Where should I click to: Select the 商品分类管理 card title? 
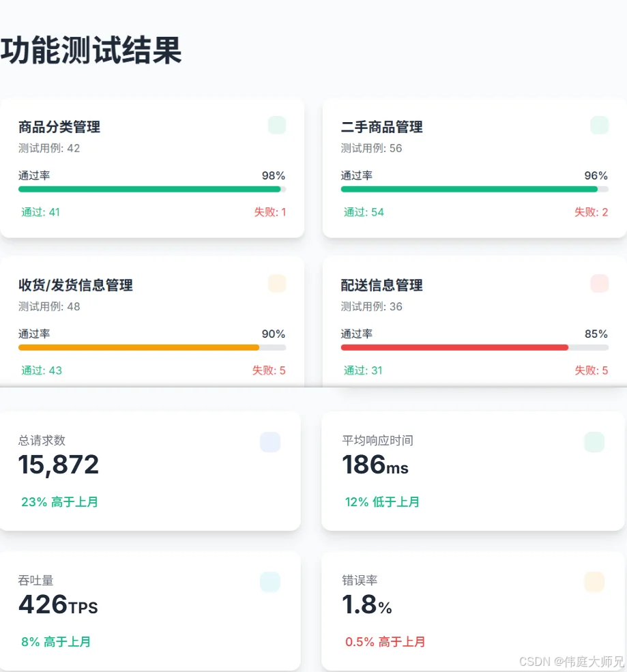(x=59, y=127)
